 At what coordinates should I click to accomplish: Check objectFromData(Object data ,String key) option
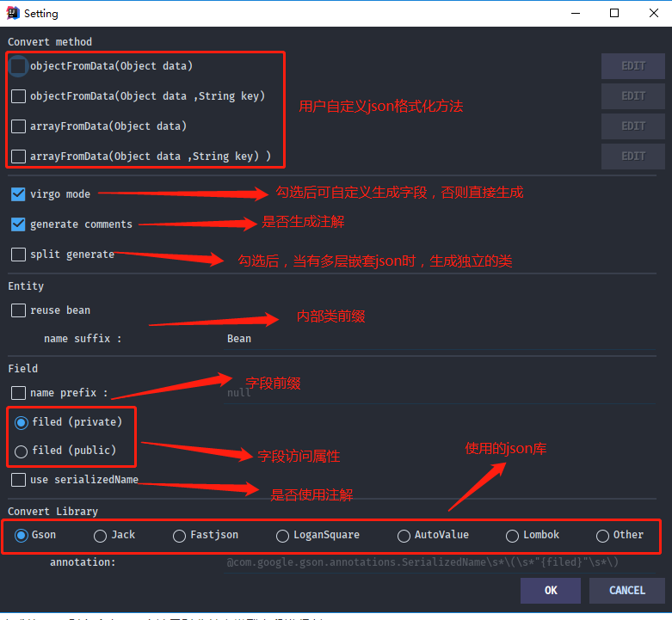[18, 96]
